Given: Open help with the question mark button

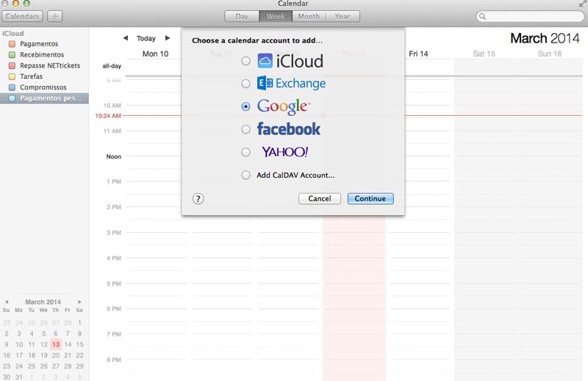Looking at the screenshot, I should (x=198, y=198).
